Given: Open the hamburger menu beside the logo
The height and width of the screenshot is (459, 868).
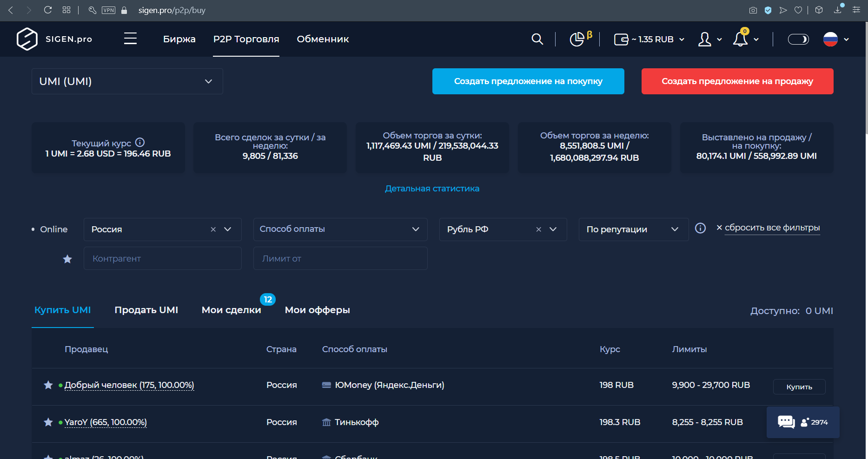Looking at the screenshot, I should click(130, 39).
